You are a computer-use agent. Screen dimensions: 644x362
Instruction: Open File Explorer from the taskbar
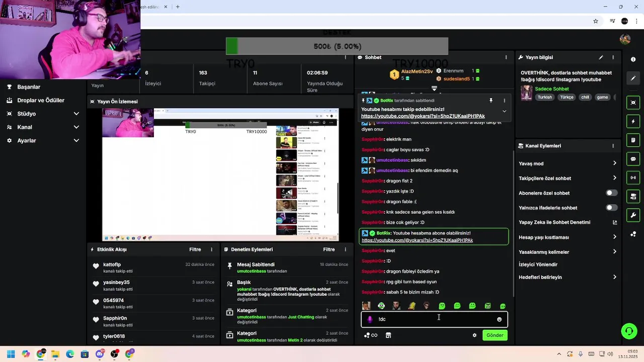click(x=55, y=354)
